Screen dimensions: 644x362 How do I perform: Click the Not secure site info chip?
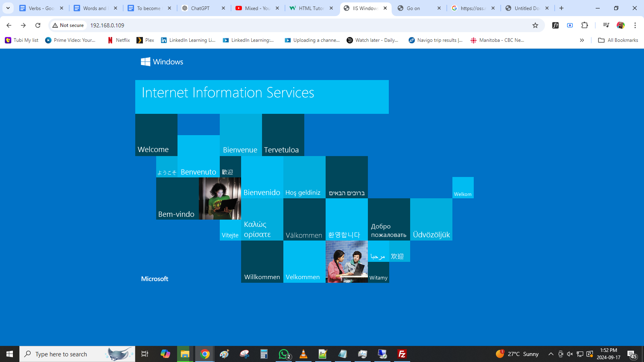(x=68, y=25)
